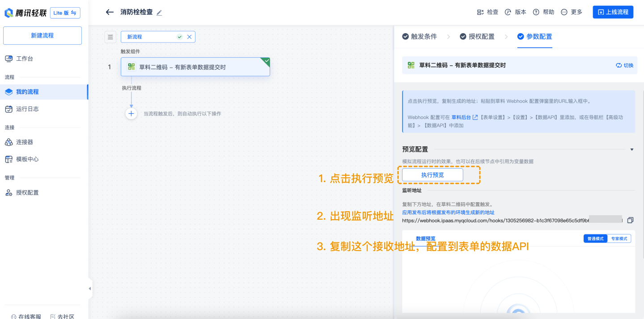
Task: Open 更多 menu in top toolbar
Action: pos(572,12)
